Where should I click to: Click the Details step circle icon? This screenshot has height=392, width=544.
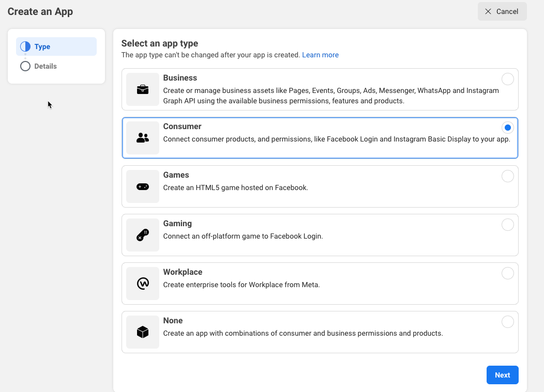(25, 66)
